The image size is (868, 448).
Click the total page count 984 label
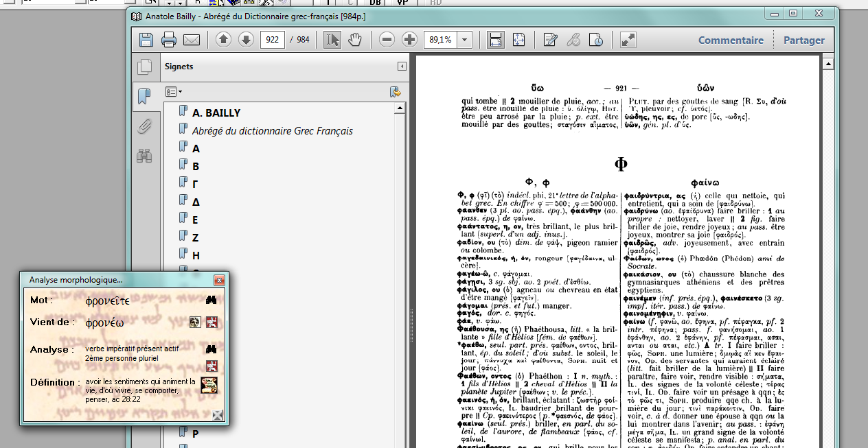(303, 40)
